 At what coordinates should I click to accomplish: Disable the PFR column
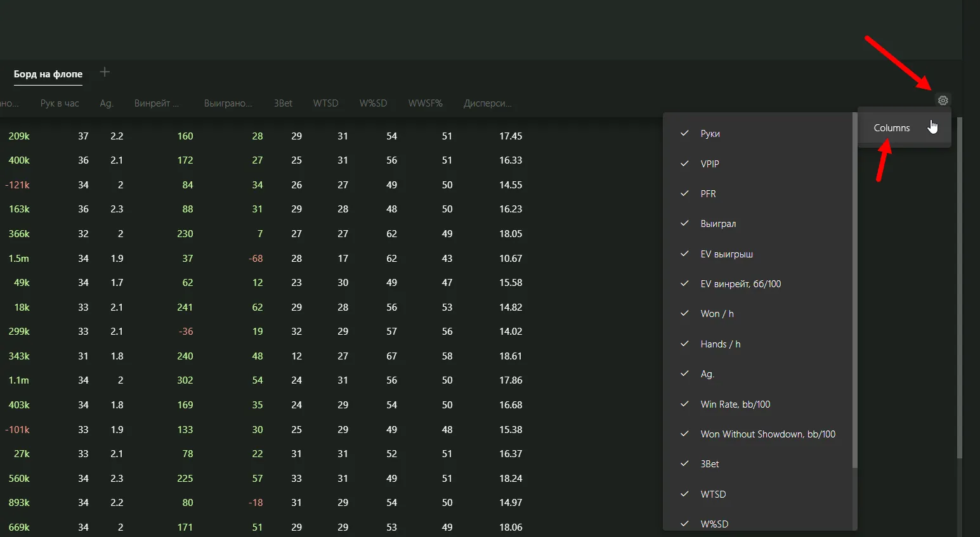[685, 194]
